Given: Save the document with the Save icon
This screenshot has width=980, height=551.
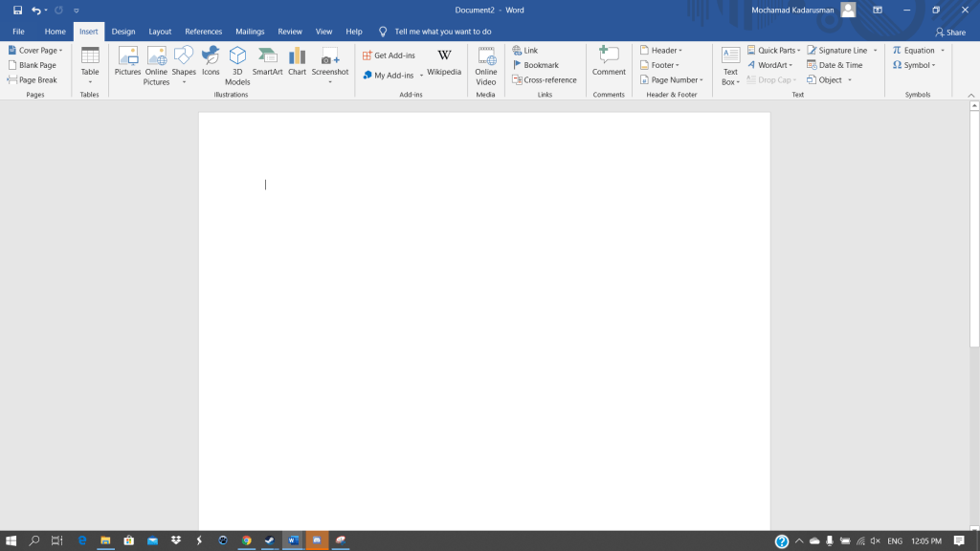Looking at the screenshot, I should point(17,10).
